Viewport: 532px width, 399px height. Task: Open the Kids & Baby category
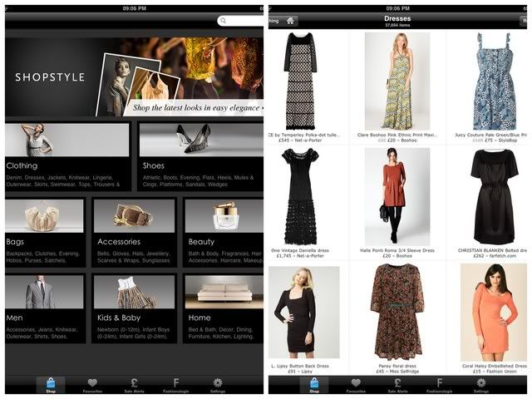(x=134, y=308)
